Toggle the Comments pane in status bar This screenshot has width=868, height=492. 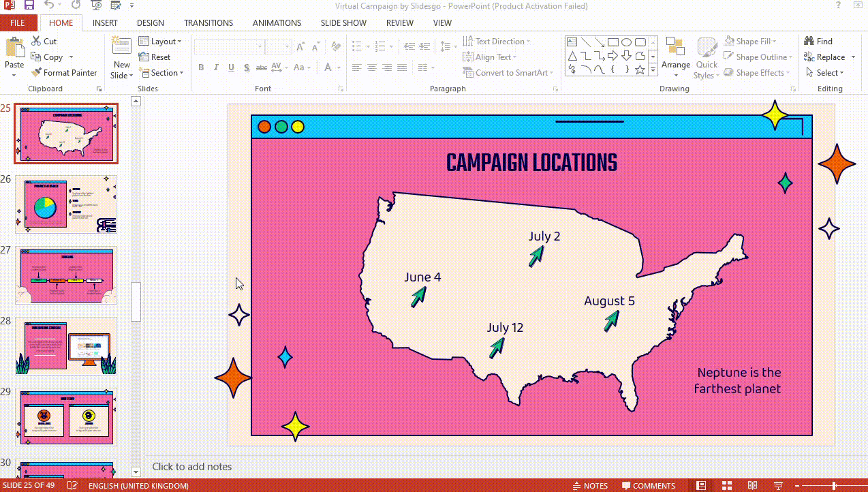[648, 486]
